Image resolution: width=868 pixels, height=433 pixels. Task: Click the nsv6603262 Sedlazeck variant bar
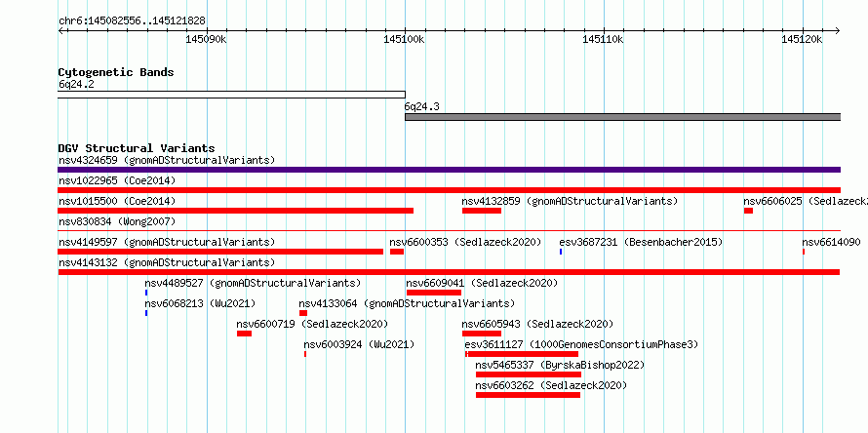tap(528, 395)
